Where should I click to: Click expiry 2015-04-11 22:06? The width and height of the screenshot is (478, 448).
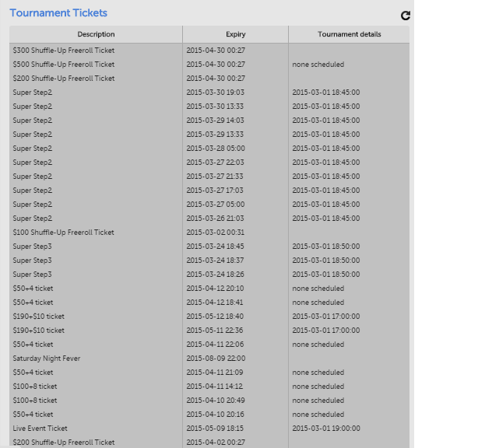(x=215, y=345)
